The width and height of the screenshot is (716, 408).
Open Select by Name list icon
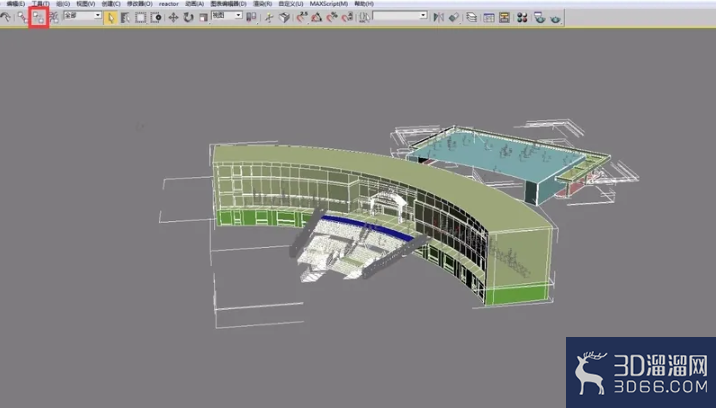pyautogui.click(x=125, y=17)
